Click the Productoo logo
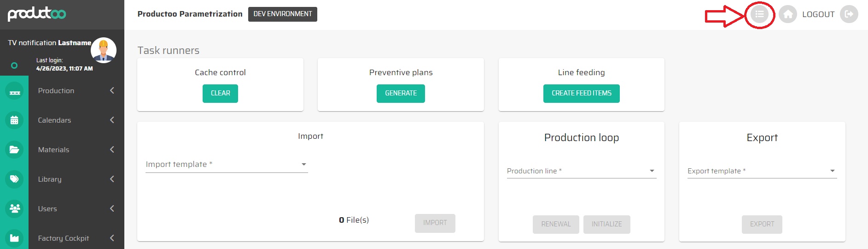 (x=37, y=14)
